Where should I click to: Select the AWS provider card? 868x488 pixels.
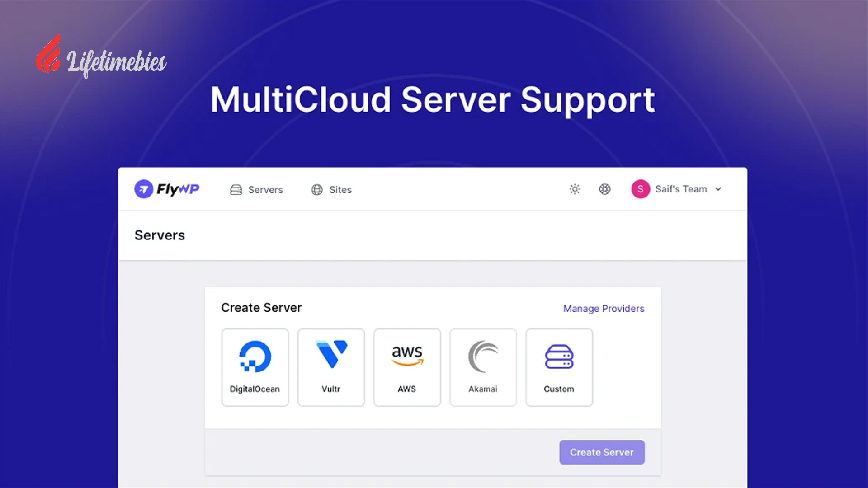[407, 367]
